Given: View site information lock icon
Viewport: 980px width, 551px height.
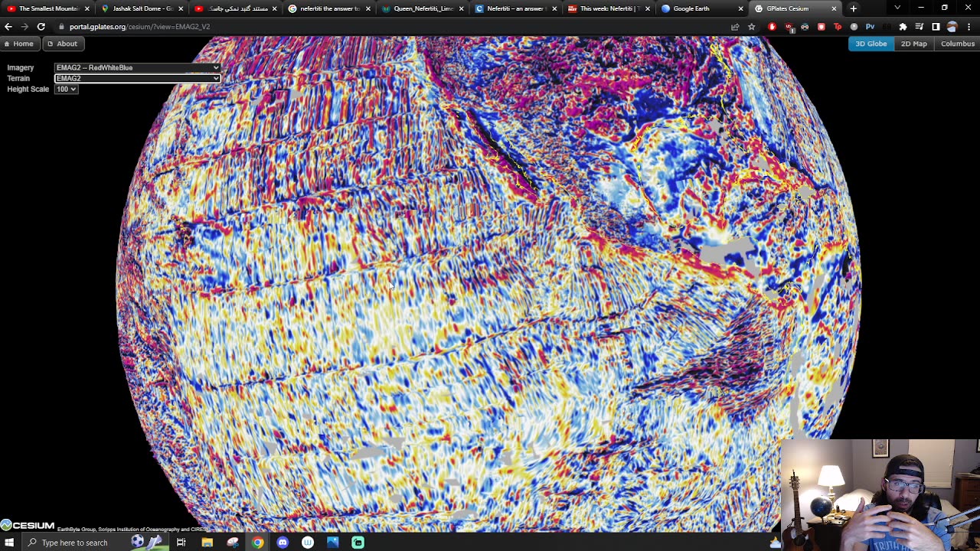Looking at the screenshot, I should (61, 27).
